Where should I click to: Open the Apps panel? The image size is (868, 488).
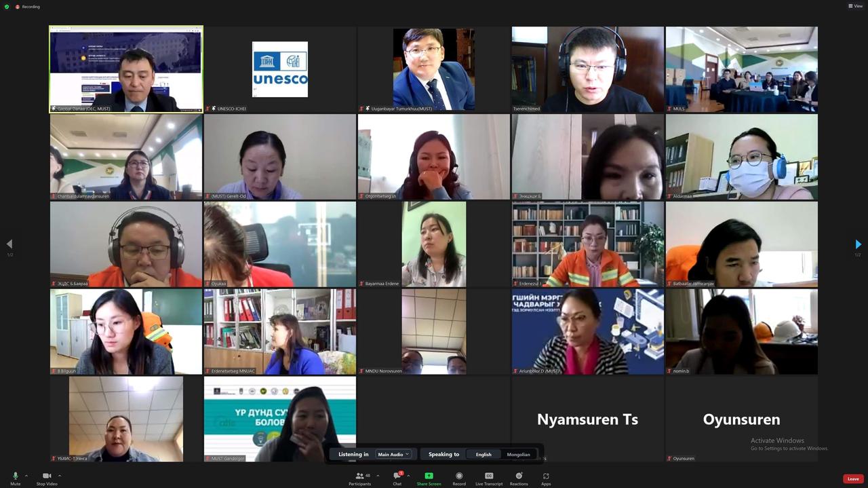click(546, 477)
